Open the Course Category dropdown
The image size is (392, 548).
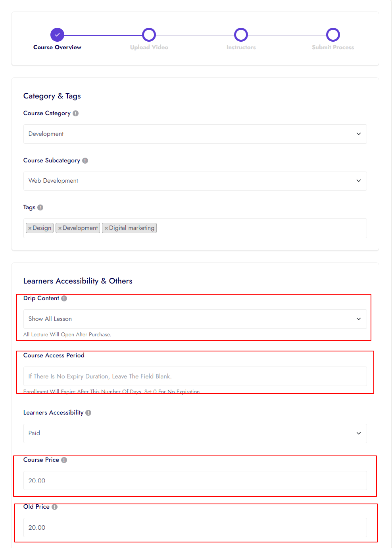195,134
